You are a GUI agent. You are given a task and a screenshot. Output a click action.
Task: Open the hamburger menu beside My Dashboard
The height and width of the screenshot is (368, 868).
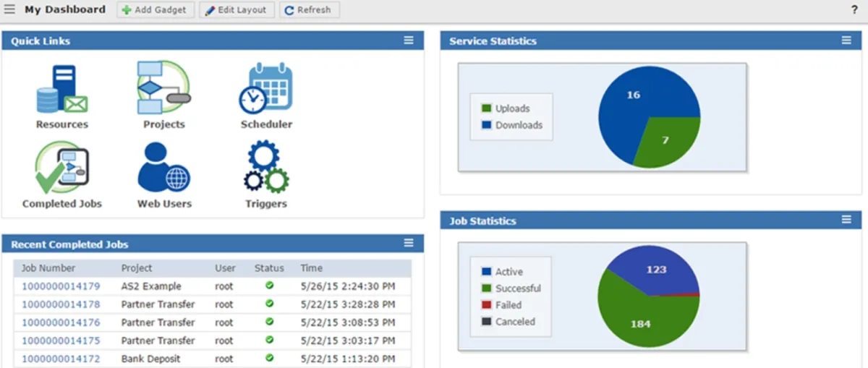(x=9, y=9)
